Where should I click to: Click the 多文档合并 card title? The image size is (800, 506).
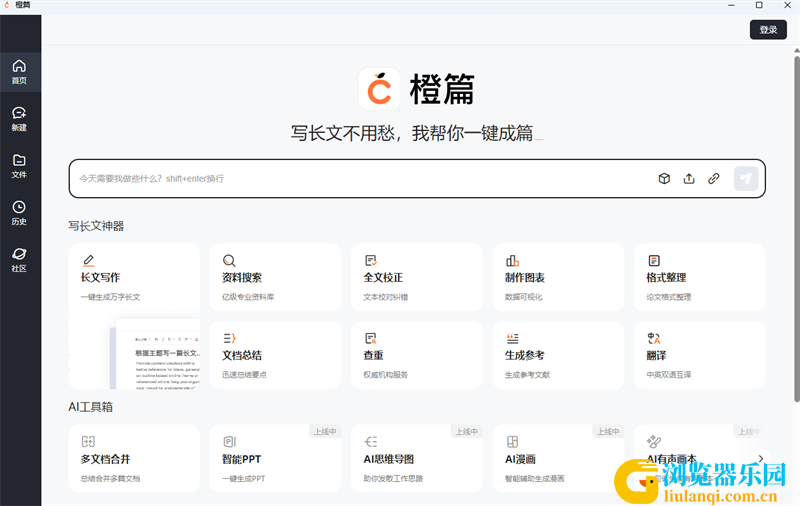click(x=106, y=459)
